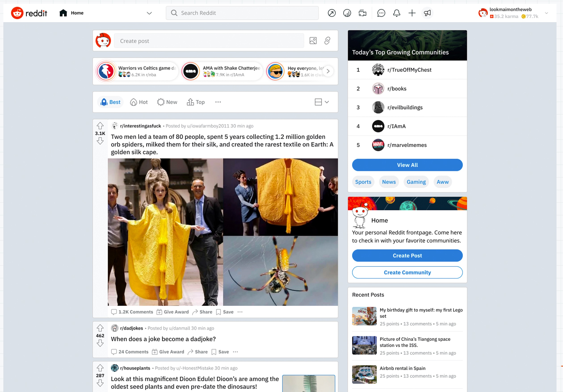Image resolution: width=563 pixels, height=392 pixels.
Task: Click the image upload icon in Create post
Action: (x=313, y=41)
